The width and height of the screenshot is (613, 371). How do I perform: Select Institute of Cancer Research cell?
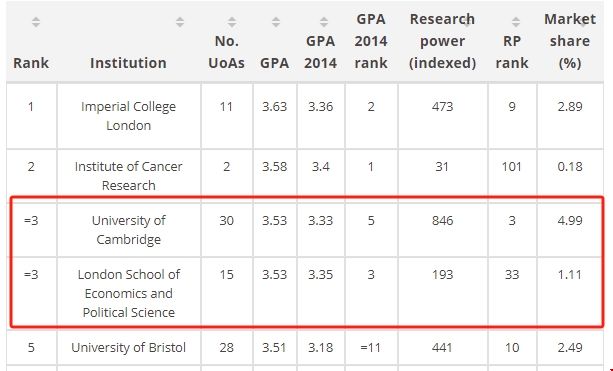coord(129,176)
